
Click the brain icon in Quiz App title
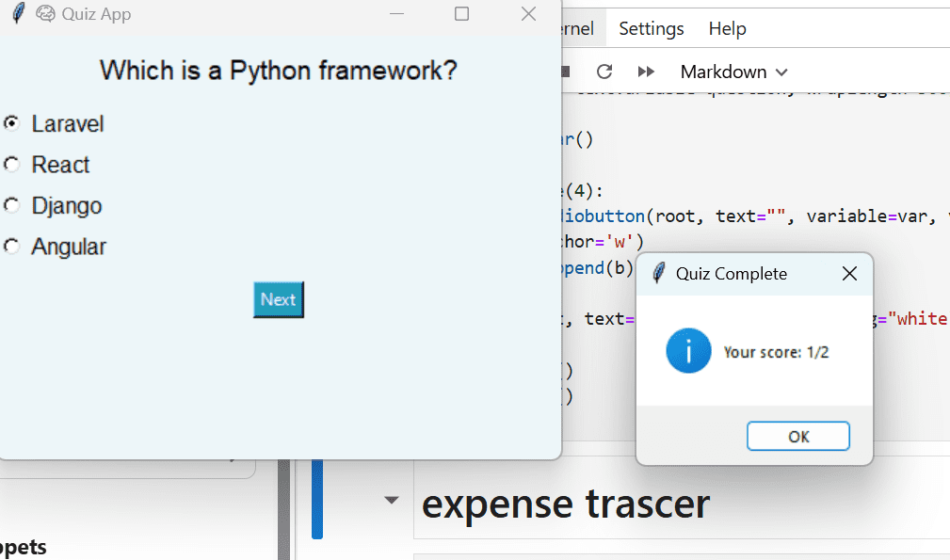[x=45, y=14]
